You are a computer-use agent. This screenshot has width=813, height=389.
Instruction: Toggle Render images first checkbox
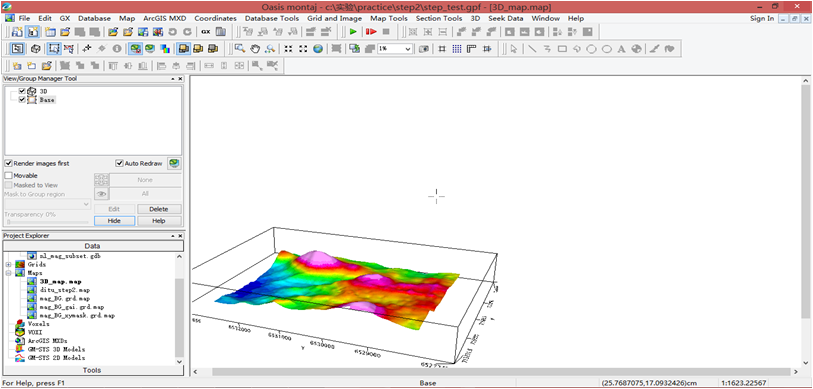point(8,163)
